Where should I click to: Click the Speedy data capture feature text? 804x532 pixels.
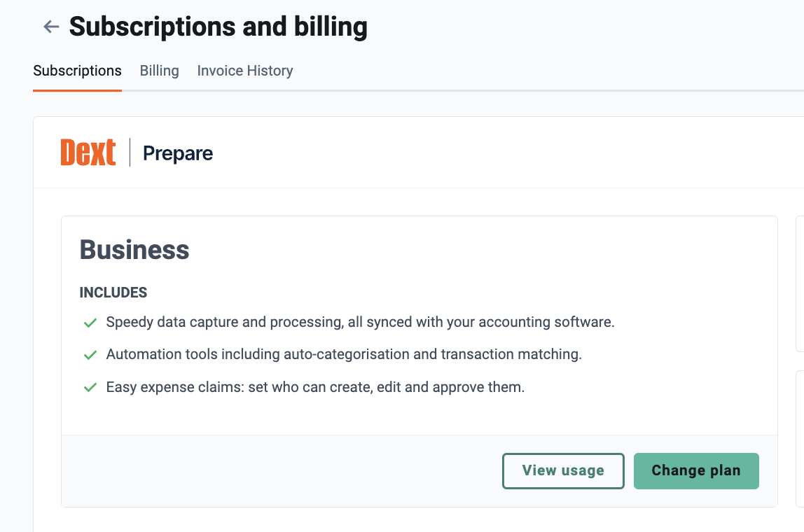[361, 322]
